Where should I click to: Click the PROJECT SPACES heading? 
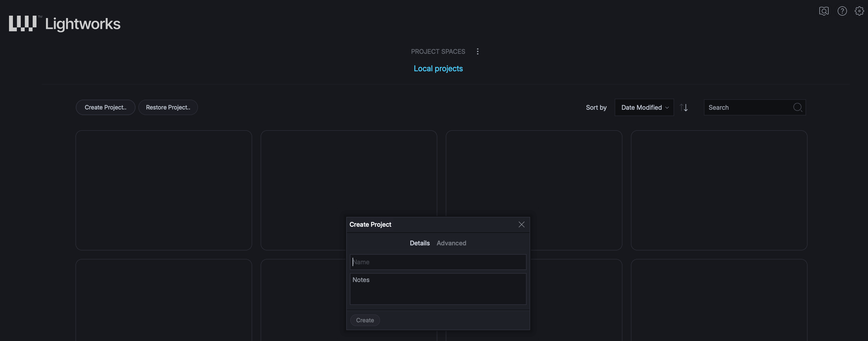coord(438,52)
